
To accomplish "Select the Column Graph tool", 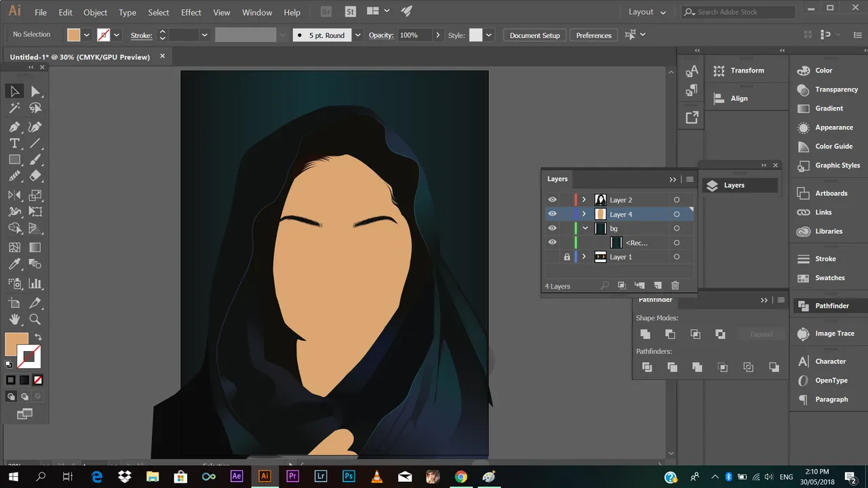I will [x=35, y=284].
